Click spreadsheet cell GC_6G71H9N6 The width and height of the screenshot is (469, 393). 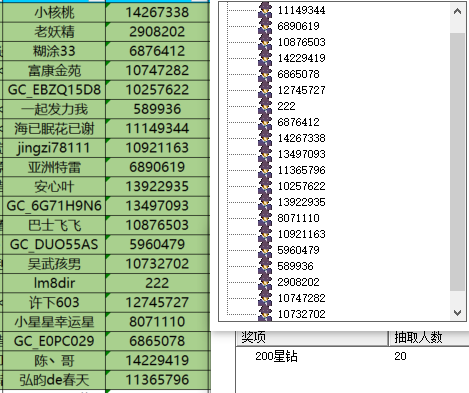point(54,206)
